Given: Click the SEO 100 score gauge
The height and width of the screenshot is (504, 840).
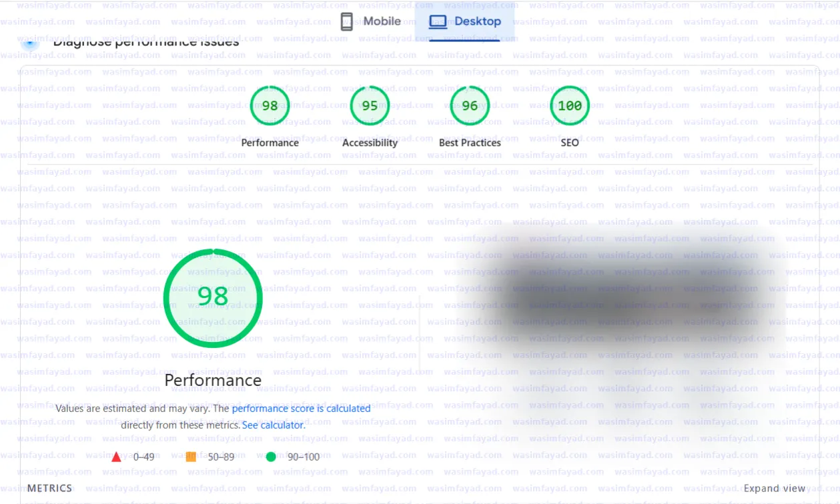Looking at the screenshot, I should pyautogui.click(x=570, y=106).
